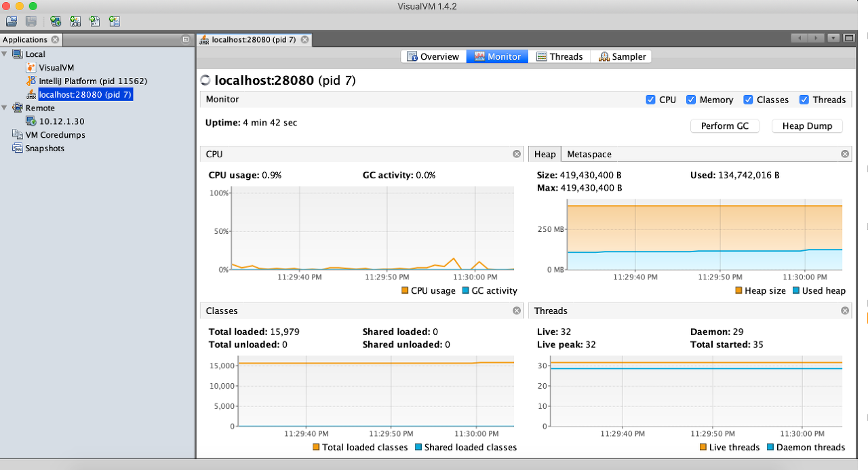The height and width of the screenshot is (470, 868).
Task: Click the Remote network icon in tree
Action: (18, 108)
